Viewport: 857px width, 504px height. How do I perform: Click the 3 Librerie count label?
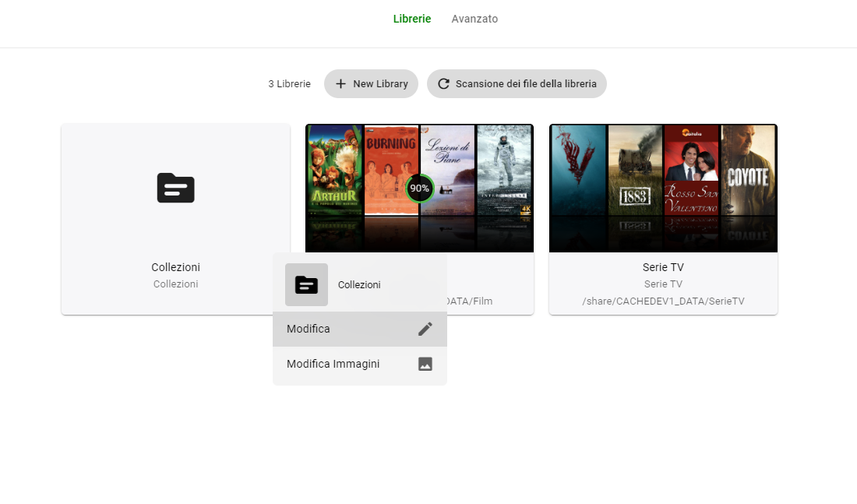(289, 83)
